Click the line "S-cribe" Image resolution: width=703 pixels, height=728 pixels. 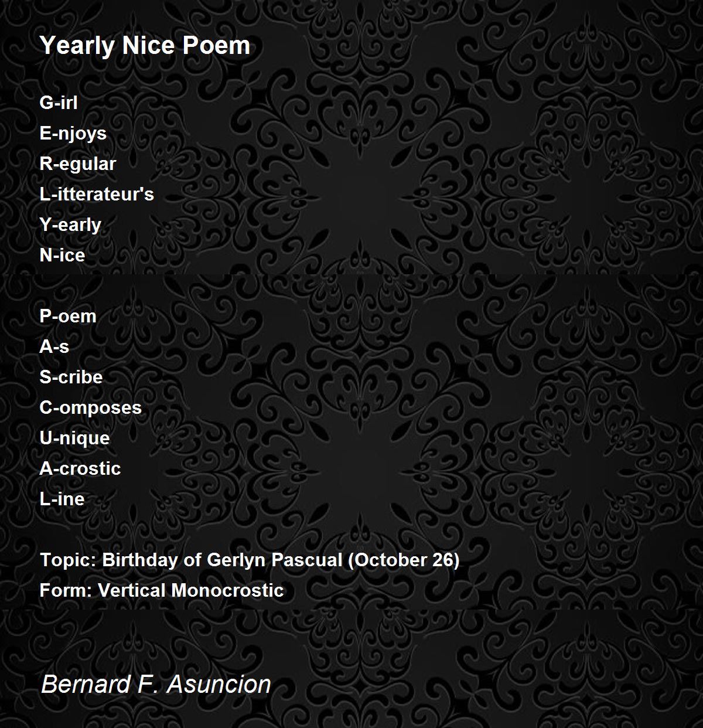tap(71, 377)
